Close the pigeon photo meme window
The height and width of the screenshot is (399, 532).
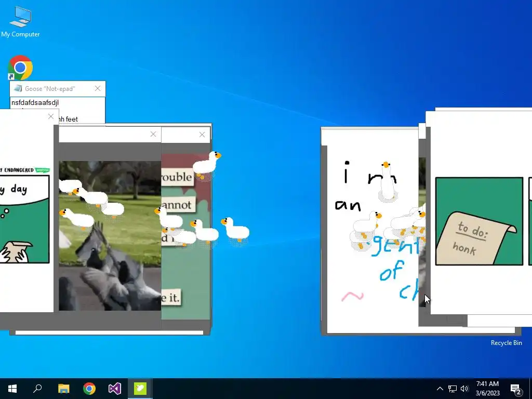tap(153, 135)
